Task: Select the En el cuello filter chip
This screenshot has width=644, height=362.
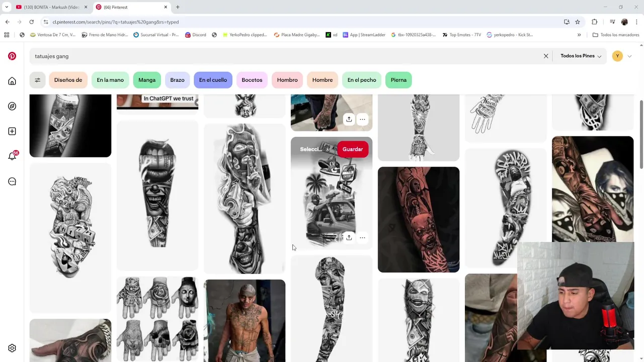Action: click(213, 80)
